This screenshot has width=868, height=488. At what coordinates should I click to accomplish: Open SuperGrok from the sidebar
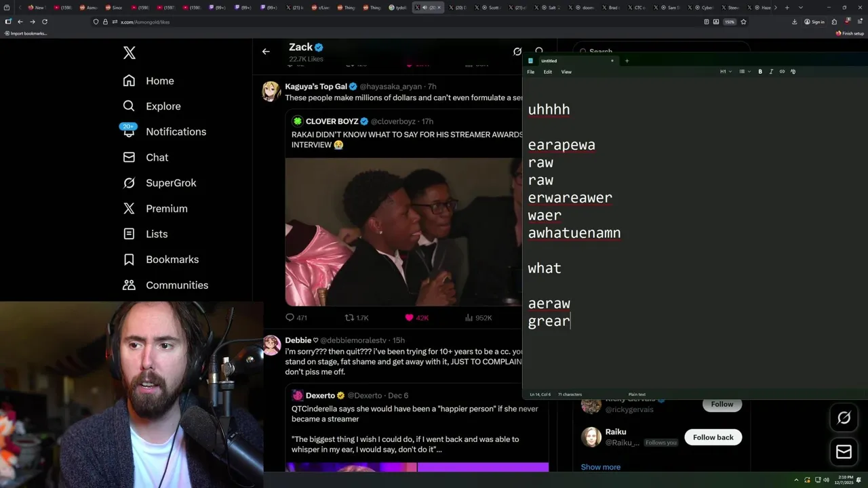point(159,183)
